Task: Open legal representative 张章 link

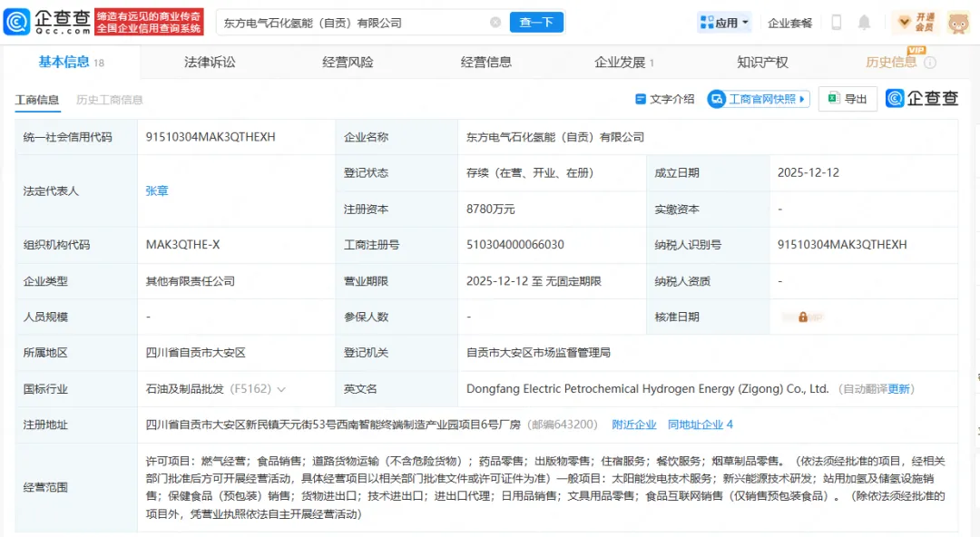Action: [x=157, y=191]
